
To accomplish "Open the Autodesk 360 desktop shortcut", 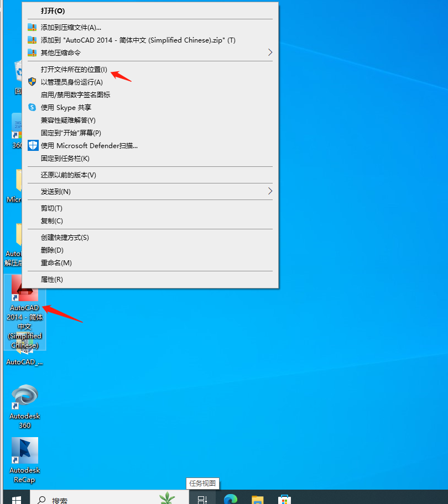I will [x=25, y=397].
